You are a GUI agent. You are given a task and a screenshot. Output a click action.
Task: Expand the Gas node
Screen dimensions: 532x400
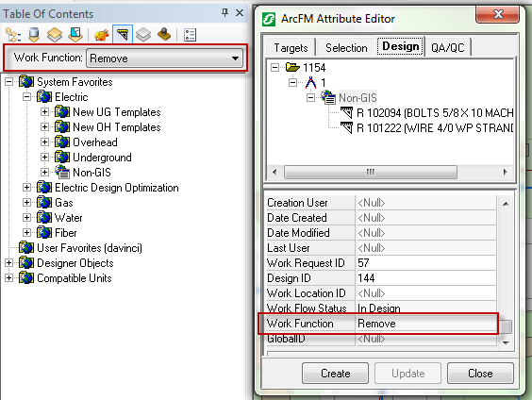tap(26, 203)
